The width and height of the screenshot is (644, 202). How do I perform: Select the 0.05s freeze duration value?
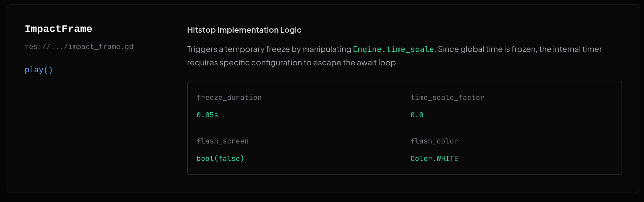(207, 115)
